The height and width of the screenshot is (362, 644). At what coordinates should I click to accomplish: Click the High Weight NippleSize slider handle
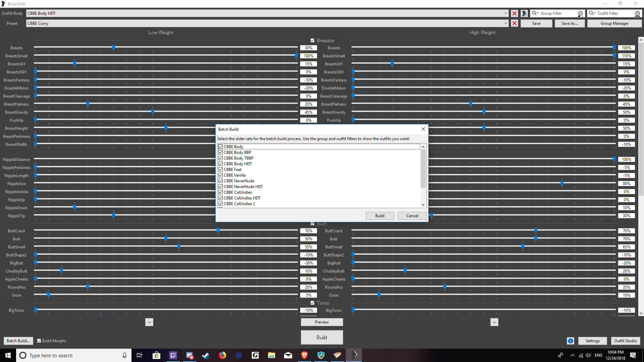coord(562,183)
